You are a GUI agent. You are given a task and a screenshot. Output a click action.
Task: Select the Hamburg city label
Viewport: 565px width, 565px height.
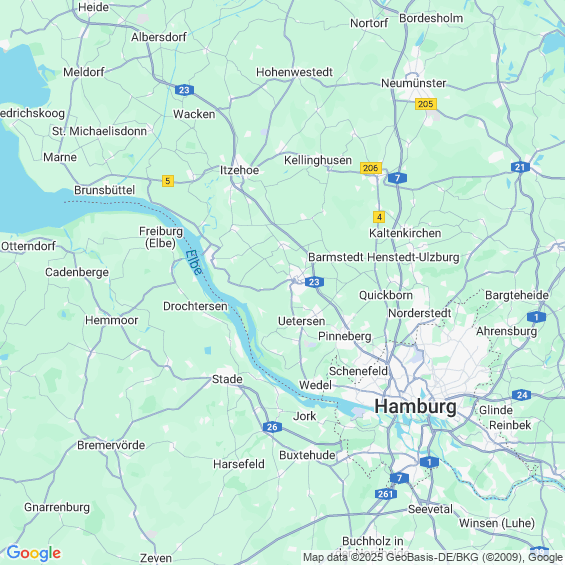click(x=415, y=407)
